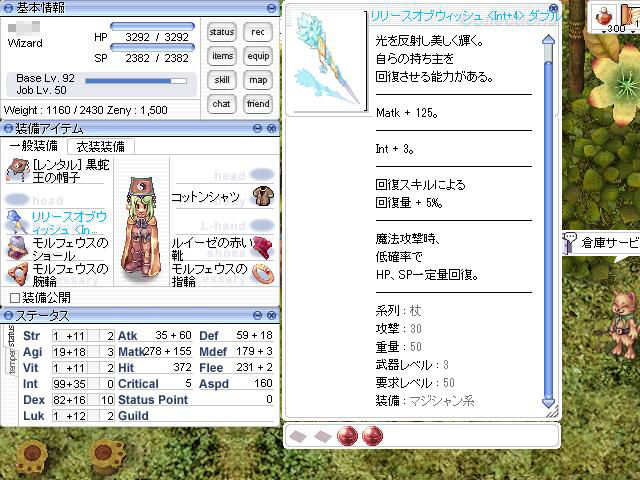Click the rec button
The width and height of the screenshot is (640, 480).
[x=258, y=32]
